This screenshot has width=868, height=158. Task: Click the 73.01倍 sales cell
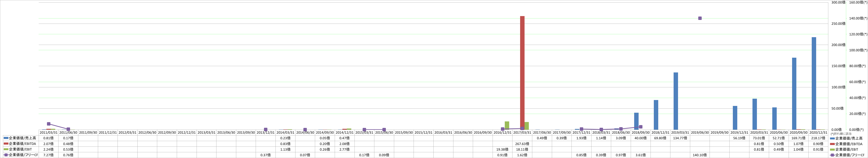tap(759, 138)
